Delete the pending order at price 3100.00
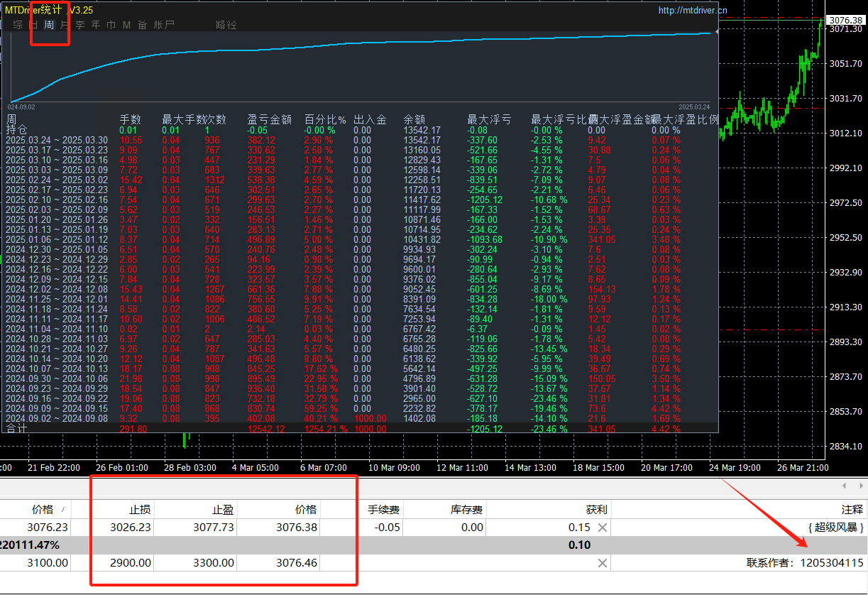This screenshot has width=868, height=595. [602, 563]
